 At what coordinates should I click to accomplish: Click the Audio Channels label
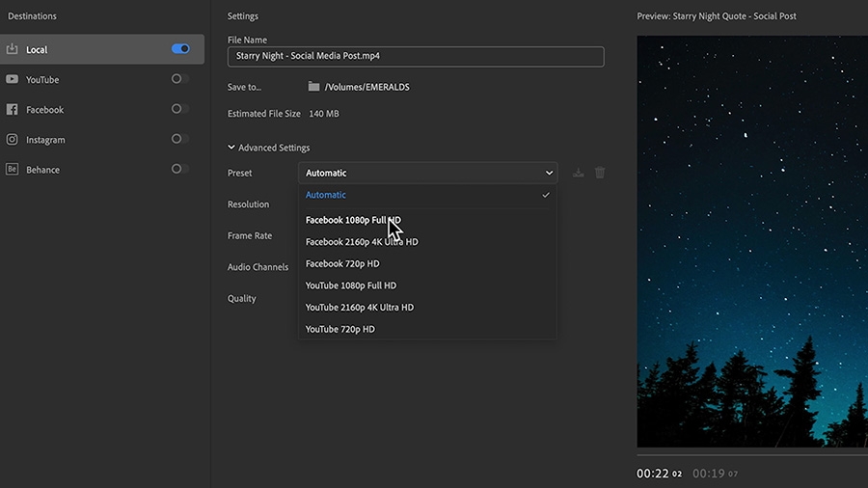[x=258, y=267]
